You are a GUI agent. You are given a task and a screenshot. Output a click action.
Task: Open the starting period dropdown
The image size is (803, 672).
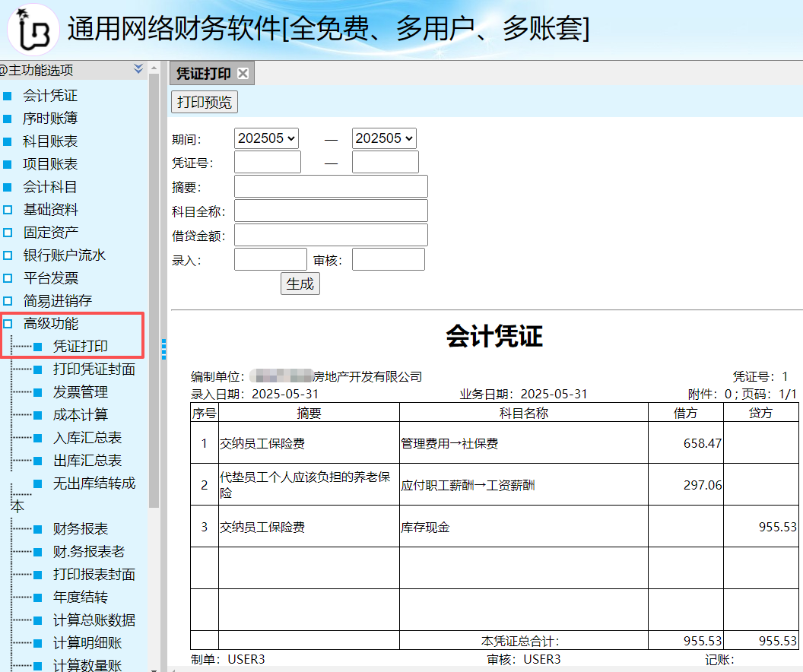[266, 138]
